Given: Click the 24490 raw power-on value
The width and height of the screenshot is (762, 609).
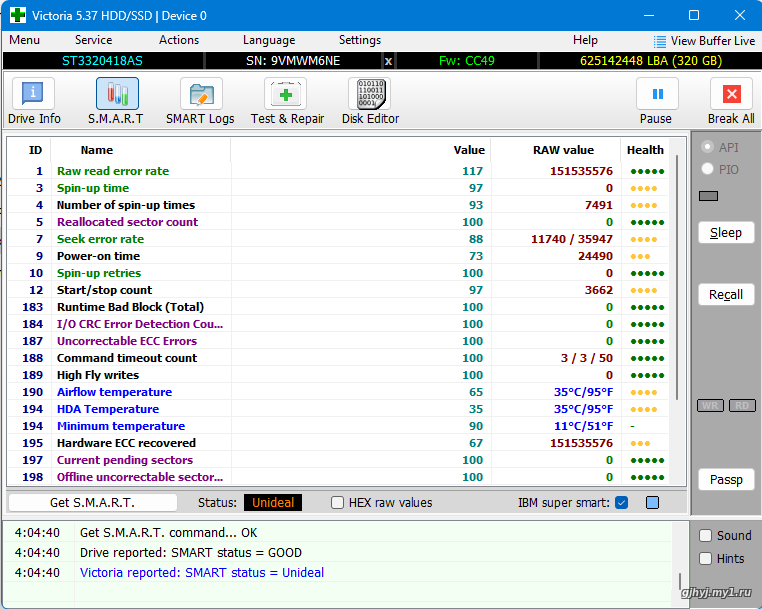Looking at the screenshot, I should pos(595,256).
